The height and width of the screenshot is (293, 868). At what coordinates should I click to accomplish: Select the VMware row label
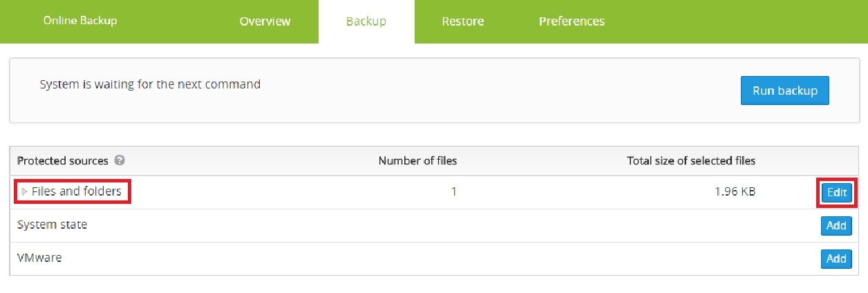[39, 258]
